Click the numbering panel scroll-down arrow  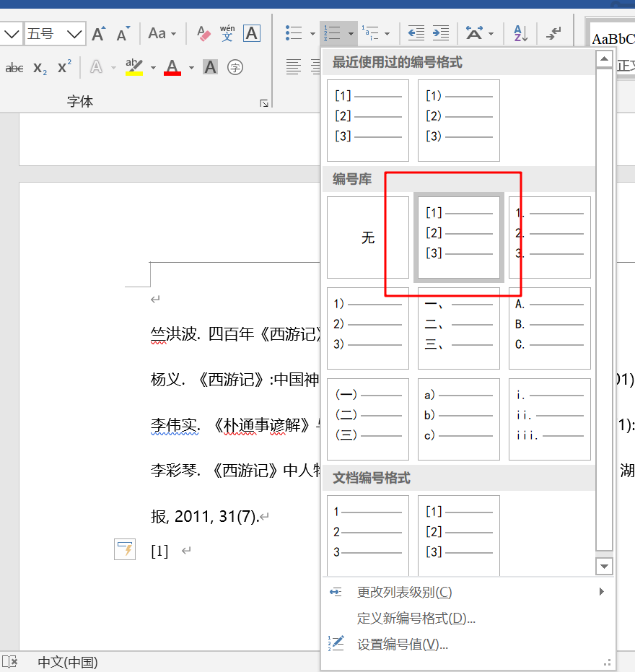604,566
